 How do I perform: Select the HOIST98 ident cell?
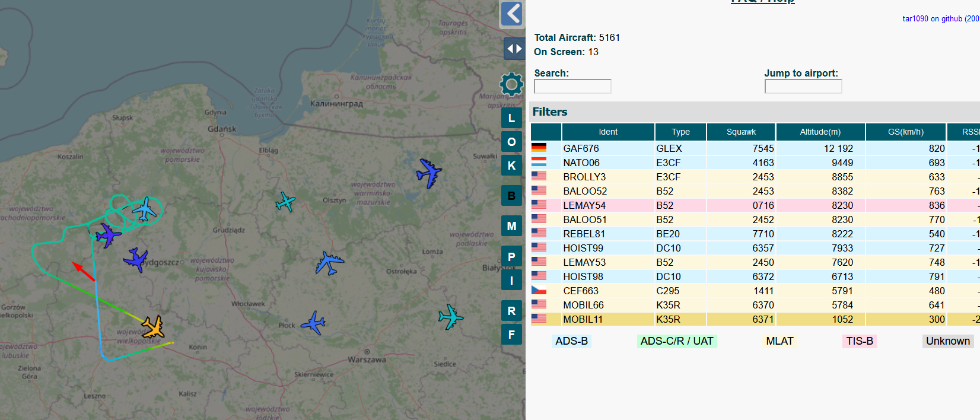pyautogui.click(x=607, y=276)
